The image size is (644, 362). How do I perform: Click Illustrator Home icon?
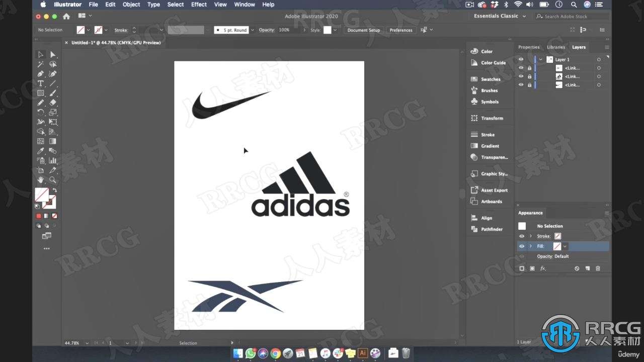[x=66, y=17]
